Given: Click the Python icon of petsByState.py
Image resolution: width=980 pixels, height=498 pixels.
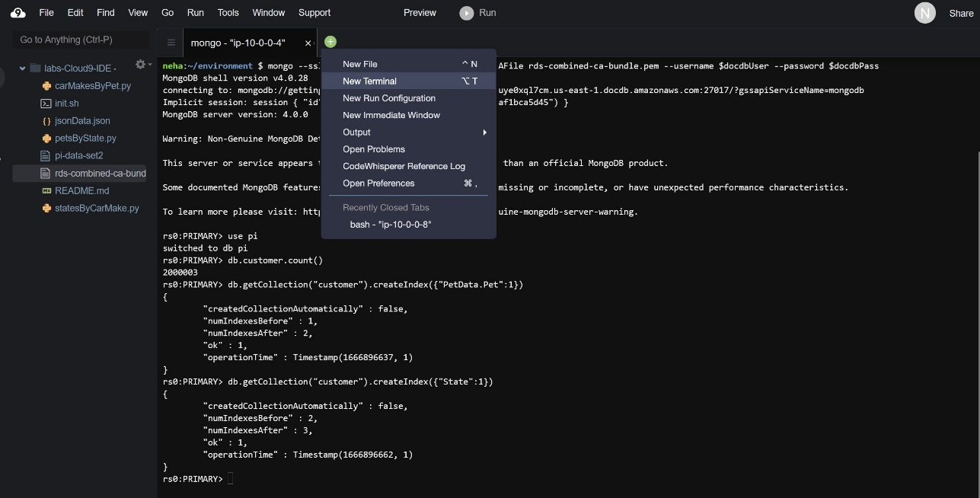Looking at the screenshot, I should click(46, 139).
